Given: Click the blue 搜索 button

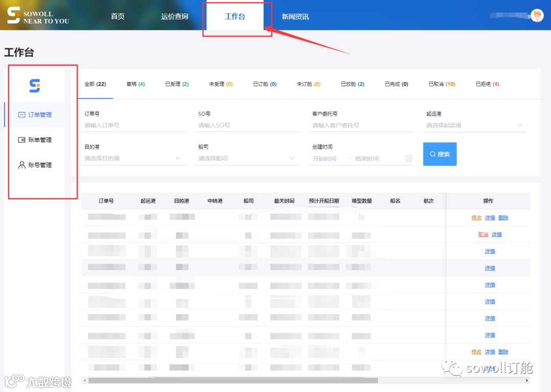Looking at the screenshot, I should pos(440,154).
